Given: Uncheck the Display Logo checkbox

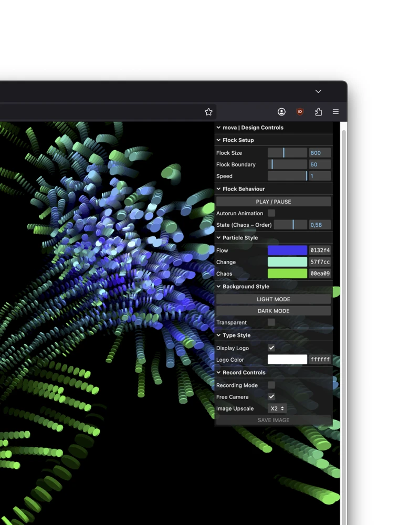Looking at the screenshot, I should [x=271, y=348].
